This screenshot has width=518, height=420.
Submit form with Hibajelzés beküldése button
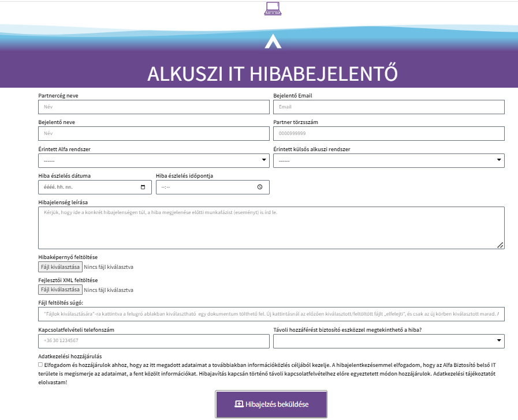(271, 404)
